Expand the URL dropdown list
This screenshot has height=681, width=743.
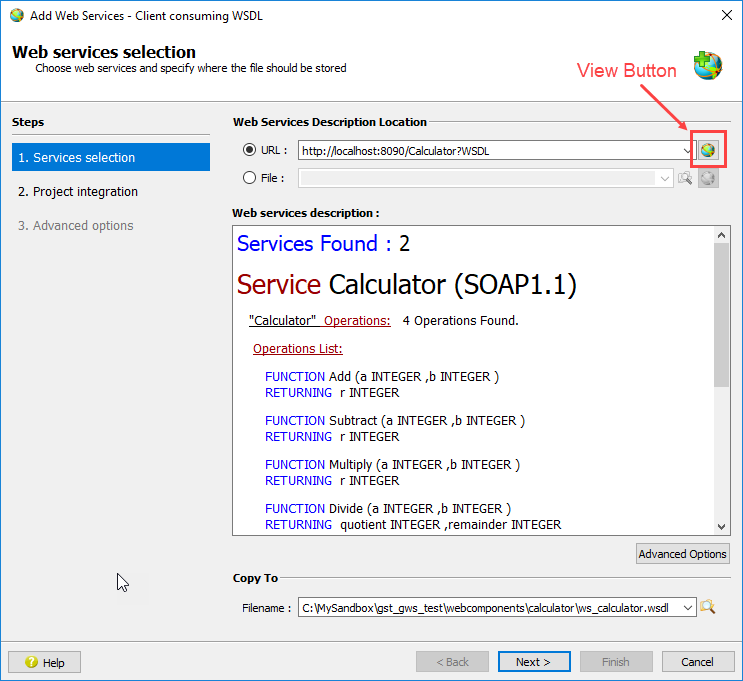coord(687,151)
